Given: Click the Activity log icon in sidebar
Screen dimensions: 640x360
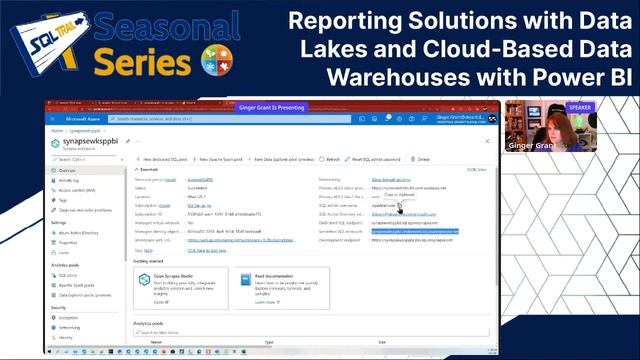Looking at the screenshot, I should pos(53,180).
